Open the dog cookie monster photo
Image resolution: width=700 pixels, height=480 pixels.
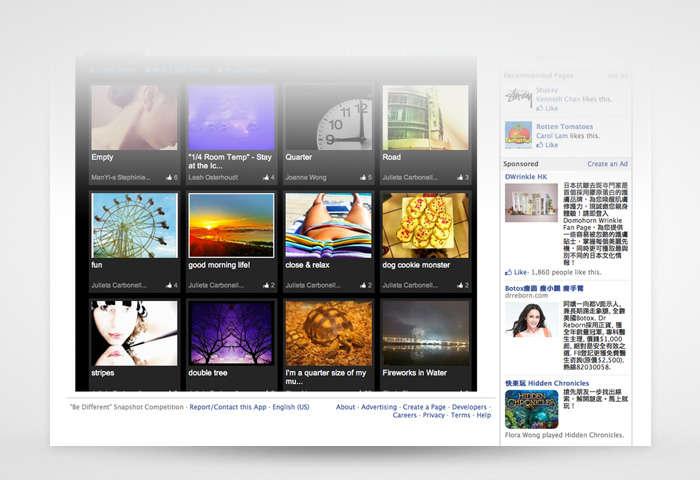click(x=425, y=225)
